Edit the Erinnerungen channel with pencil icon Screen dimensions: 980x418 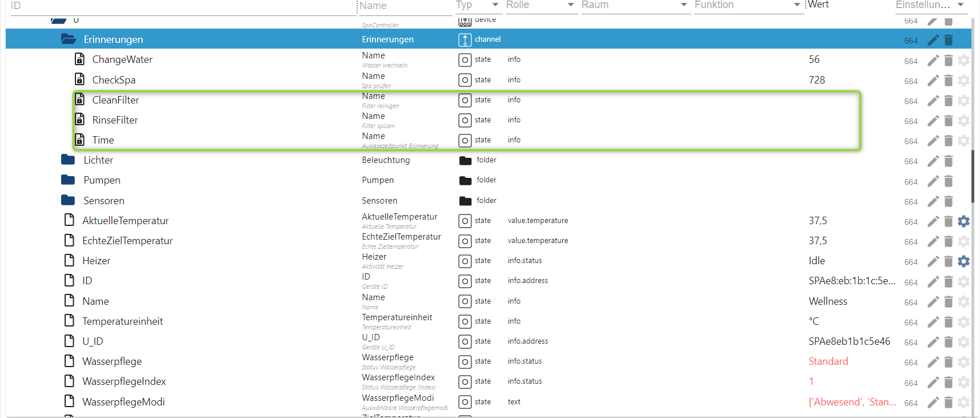tap(933, 40)
